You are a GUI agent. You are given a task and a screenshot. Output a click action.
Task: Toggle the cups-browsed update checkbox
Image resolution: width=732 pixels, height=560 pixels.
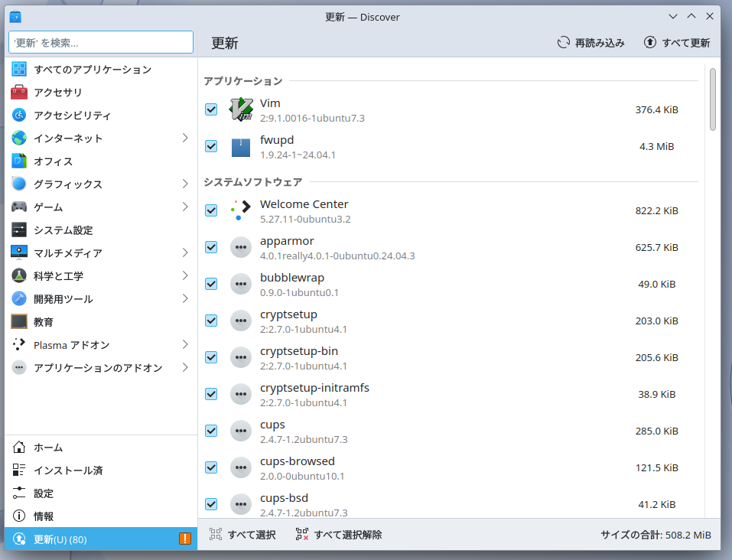[211, 467]
